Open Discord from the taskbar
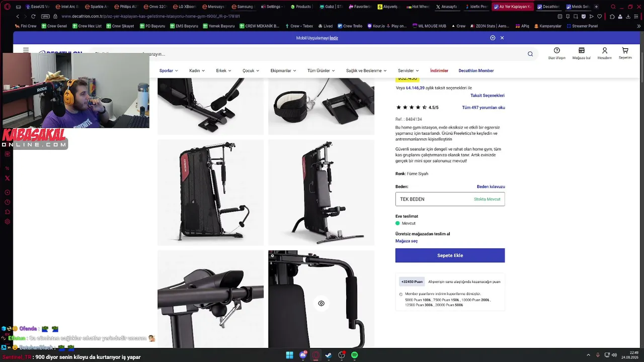The width and height of the screenshot is (644, 362). pyautogui.click(x=303, y=355)
